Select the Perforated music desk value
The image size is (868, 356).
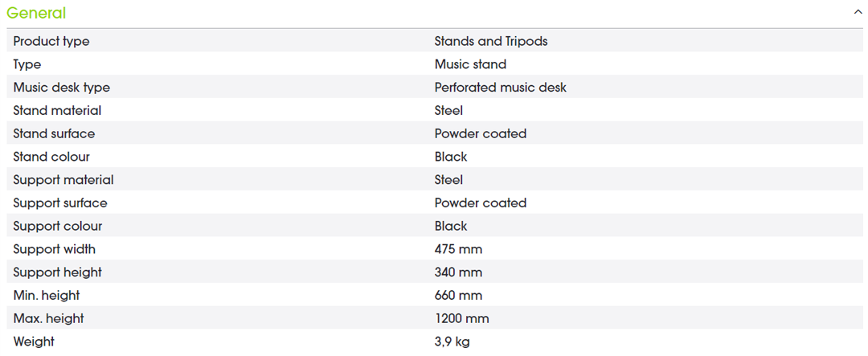point(500,88)
